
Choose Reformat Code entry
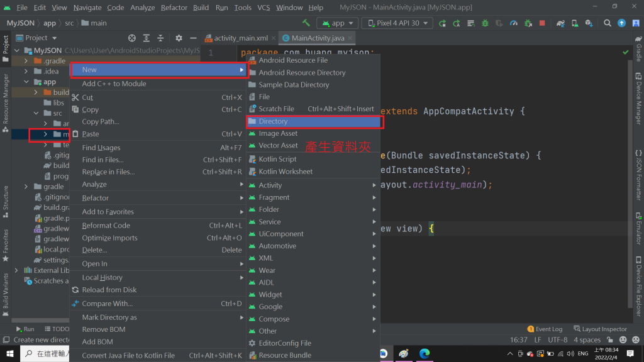(x=158, y=226)
